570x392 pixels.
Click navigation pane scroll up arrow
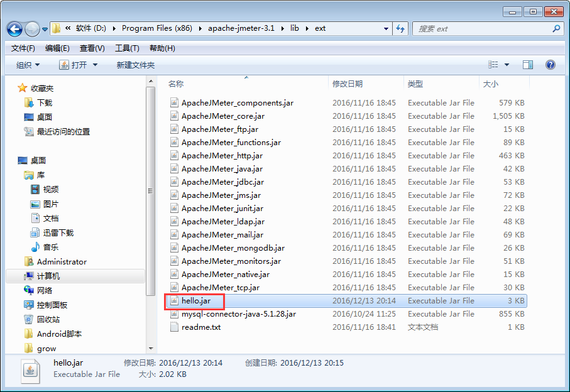(x=151, y=80)
